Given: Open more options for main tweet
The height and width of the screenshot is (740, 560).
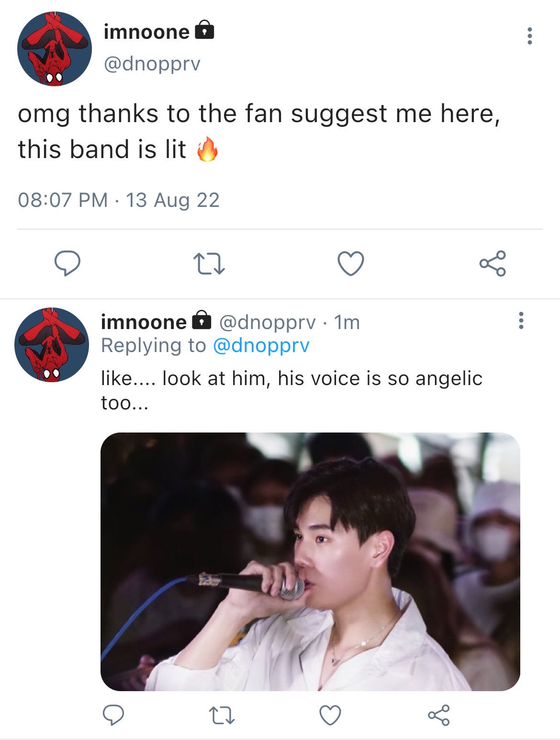Looking at the screenshot, I should click(x=529, y=36).
